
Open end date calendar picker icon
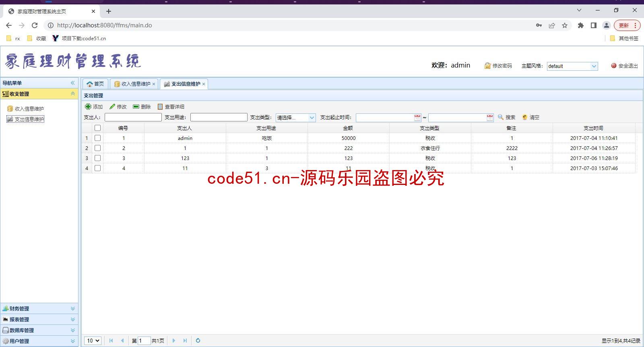[x=490, y=117]
